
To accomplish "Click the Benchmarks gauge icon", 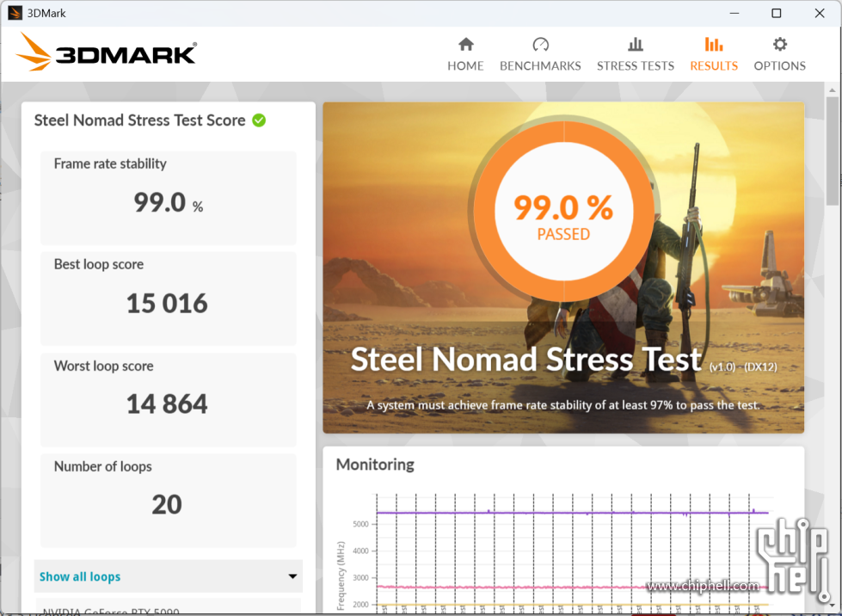I will tap(540, 44).
